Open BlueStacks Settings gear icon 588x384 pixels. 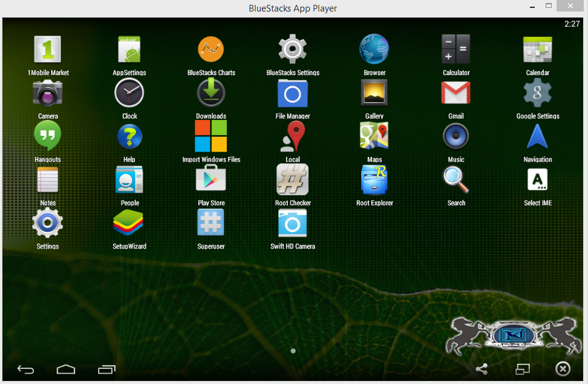coord(293,49)
